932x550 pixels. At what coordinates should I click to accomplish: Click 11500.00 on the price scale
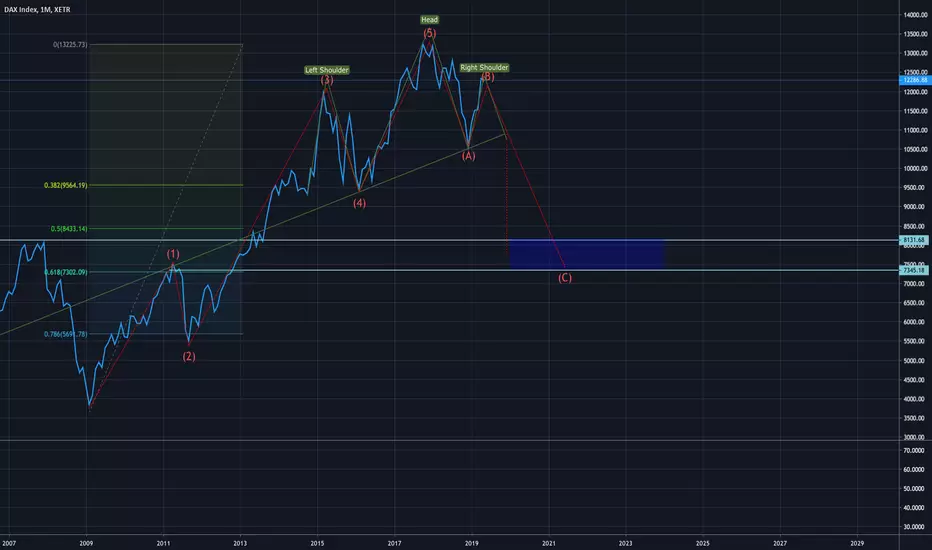coord(915,111)
